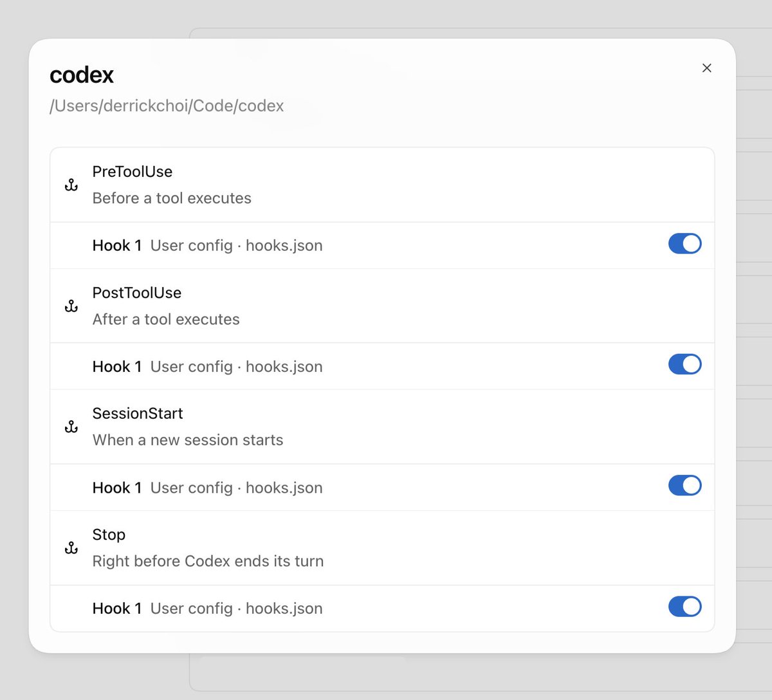Select the SessionStart event header
The height and width of the screenshot is (700, 772).
pyautogui.click(x=382, y=427)
